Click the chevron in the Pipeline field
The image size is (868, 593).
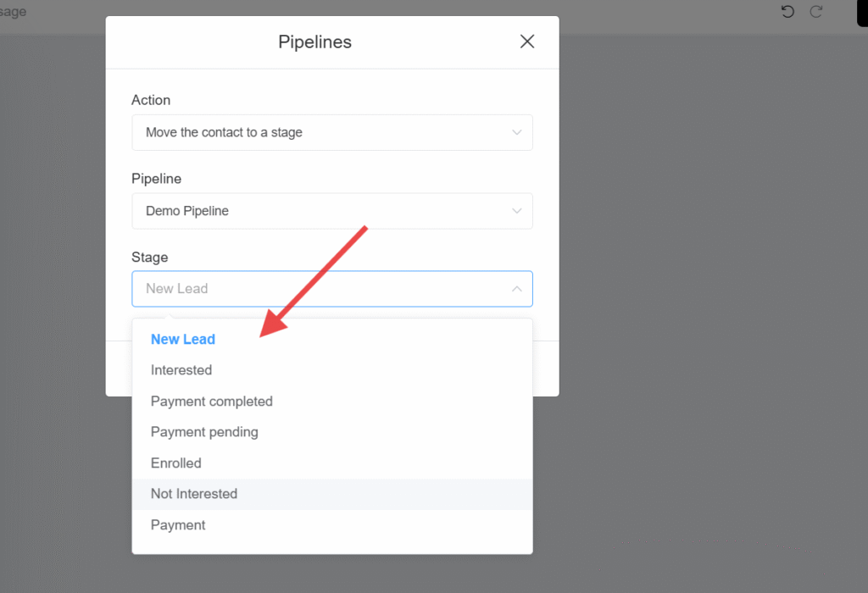(516, 211)
